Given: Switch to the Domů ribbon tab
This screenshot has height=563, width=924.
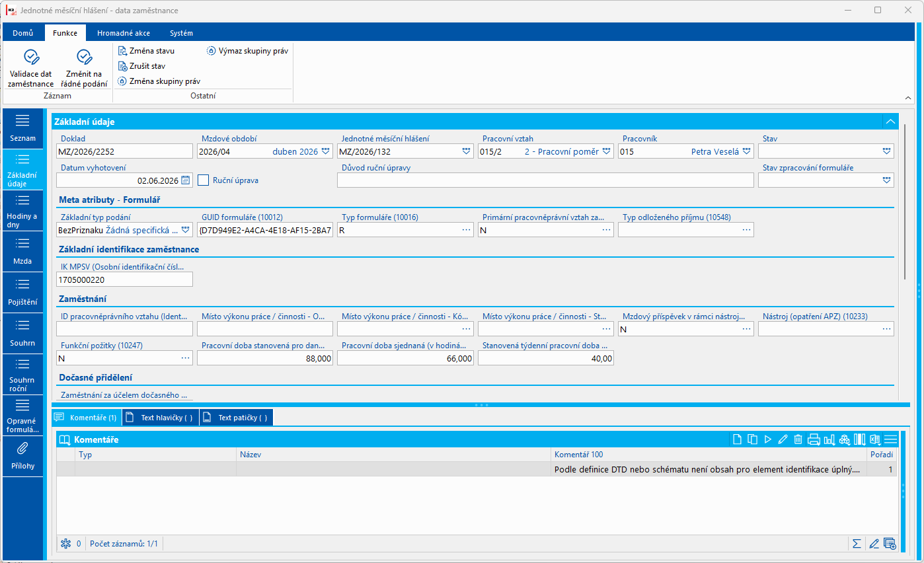Looking at the screenshot, I should pyautogui.click(x=23, y=32).
